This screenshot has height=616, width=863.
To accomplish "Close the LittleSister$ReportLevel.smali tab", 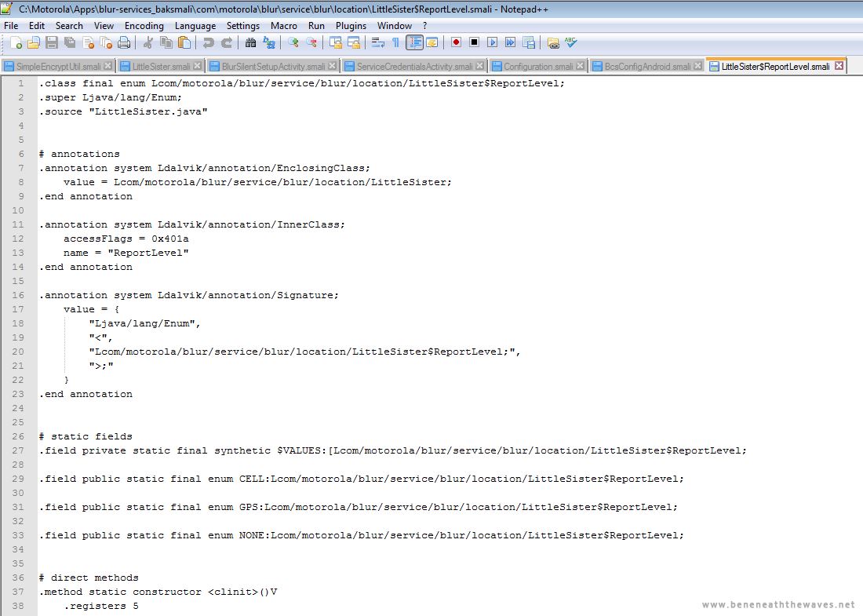I will tap(839, 65).
